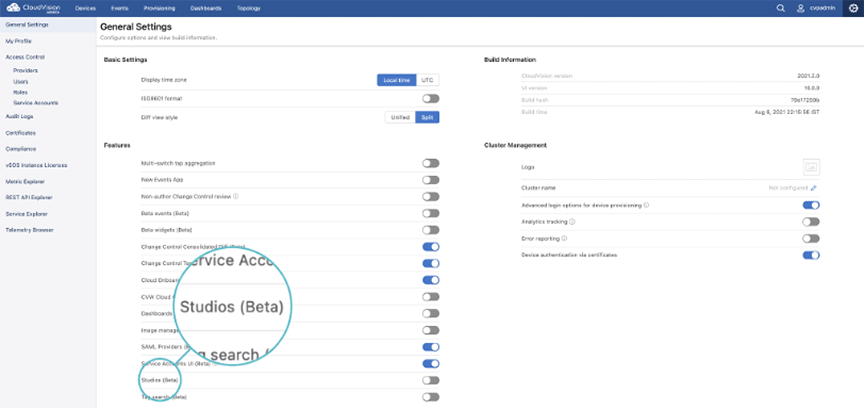Click the Not configured cluster name value

coord(789,188)
